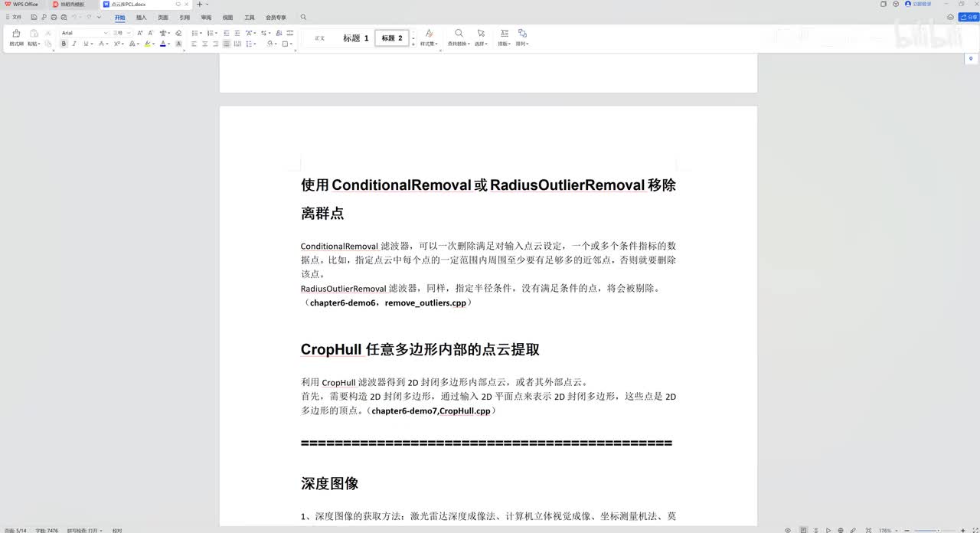This screenshot has height=533, width=980.
Task: Apply the 标题 1 heading style
Action: (x=356, y=38)
